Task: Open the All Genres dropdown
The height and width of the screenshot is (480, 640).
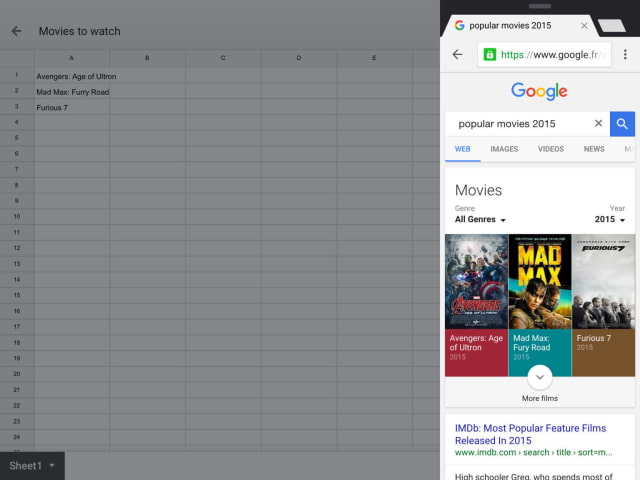Action: pos(481,220)
